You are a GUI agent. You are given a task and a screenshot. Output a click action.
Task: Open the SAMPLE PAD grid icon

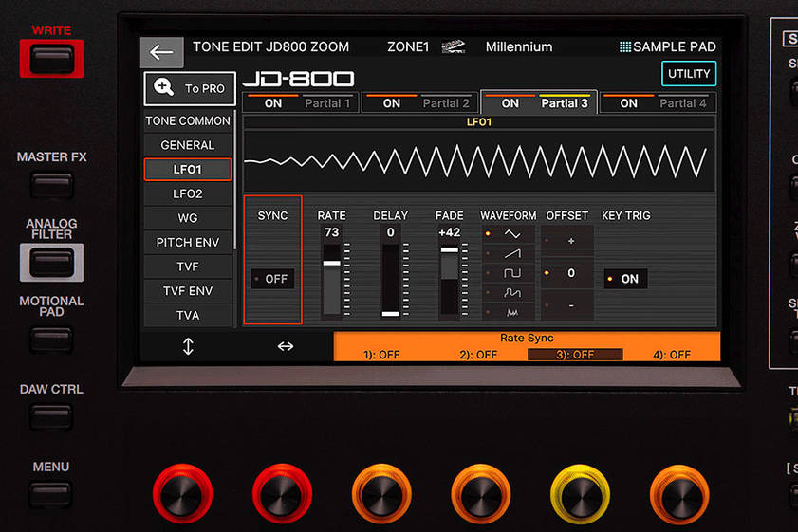[624, 46]
